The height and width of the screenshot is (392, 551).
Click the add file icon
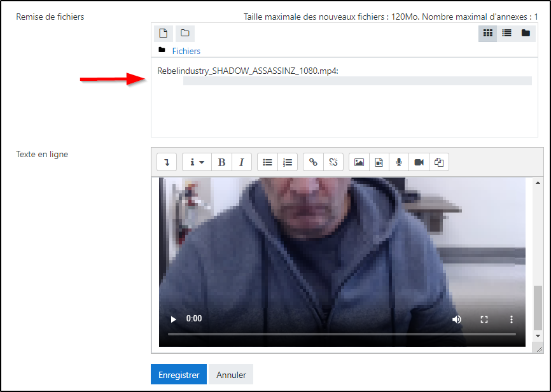coord(164,33)
